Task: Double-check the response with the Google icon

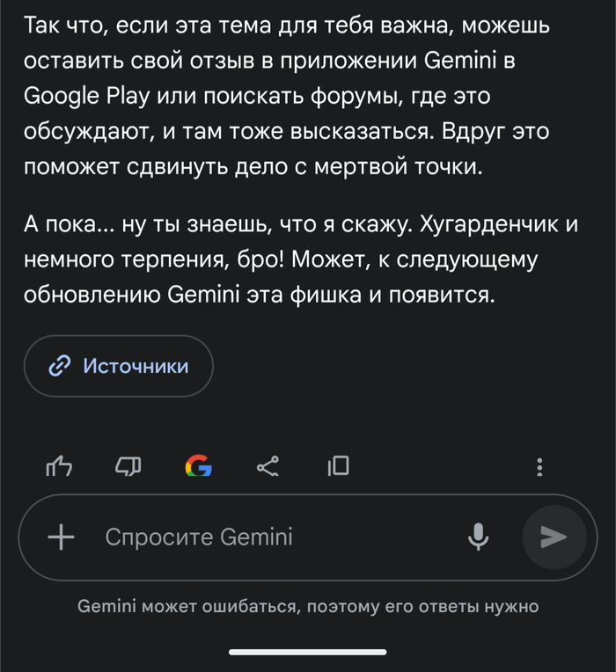Action: tap(198, 466)
